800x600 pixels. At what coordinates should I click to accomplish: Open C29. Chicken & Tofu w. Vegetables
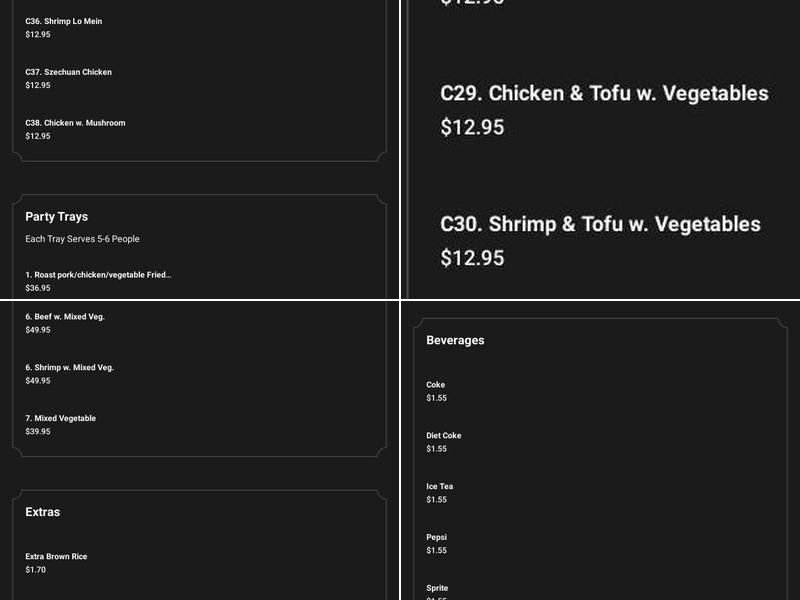pos(604,93)
